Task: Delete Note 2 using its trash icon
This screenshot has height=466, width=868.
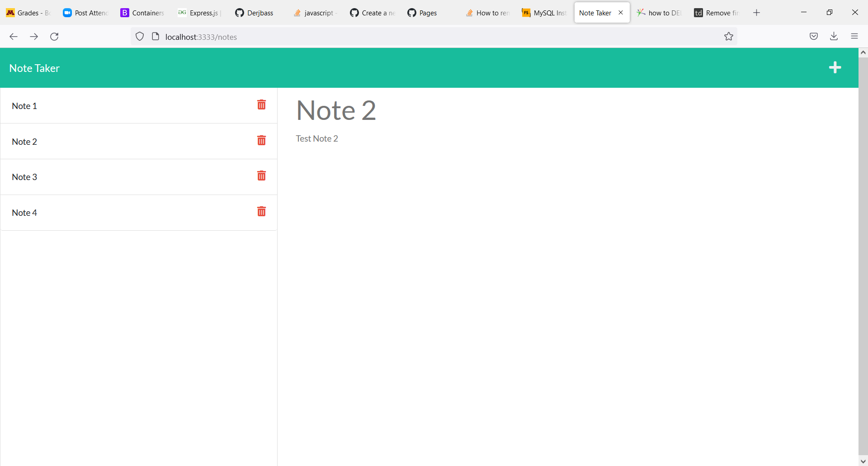Action: (262, 140)
